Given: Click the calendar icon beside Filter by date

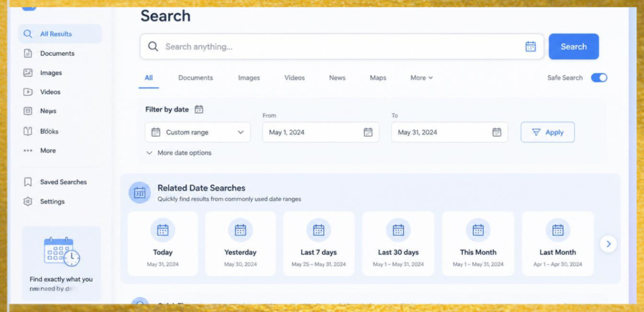Looking at the screenshot, I should [199, 109].
